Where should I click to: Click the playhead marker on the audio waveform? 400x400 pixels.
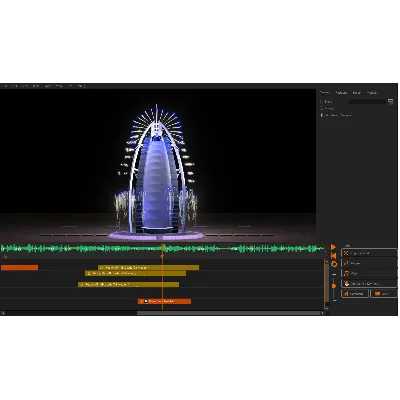[163, 247]
